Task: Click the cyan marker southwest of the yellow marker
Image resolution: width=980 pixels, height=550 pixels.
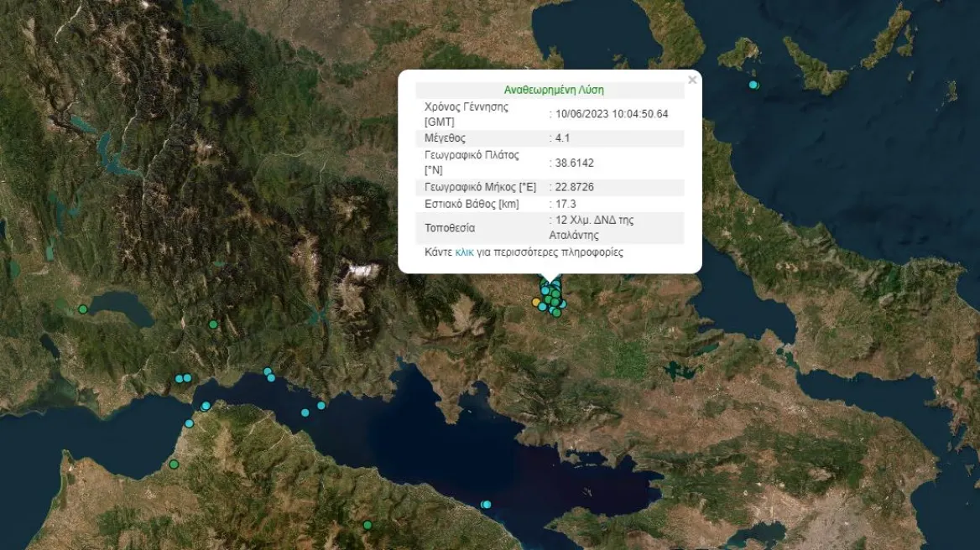Action: 542,306
